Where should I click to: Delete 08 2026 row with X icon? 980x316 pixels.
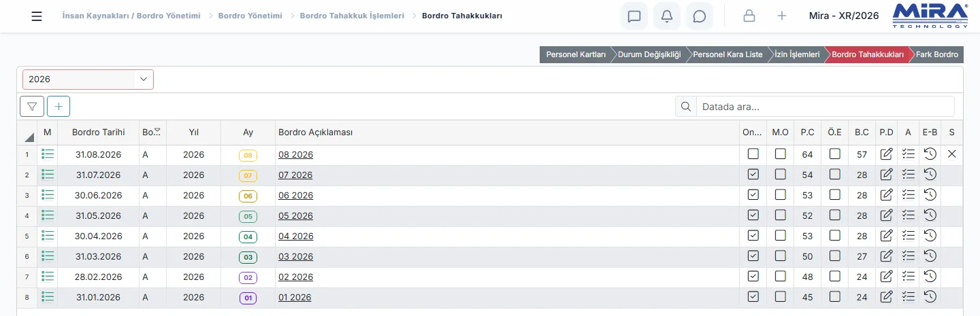[x=951, y=154]
